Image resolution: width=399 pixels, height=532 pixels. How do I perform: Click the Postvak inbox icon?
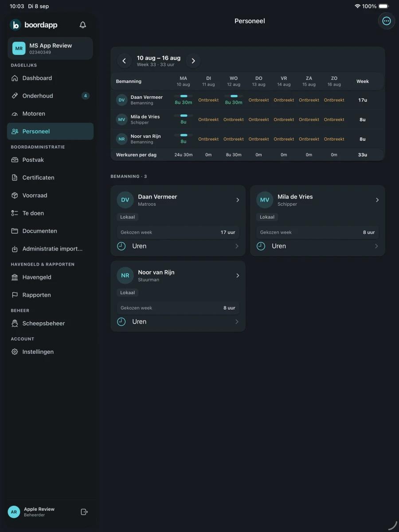pyautogui.click(x=15, y=160)
